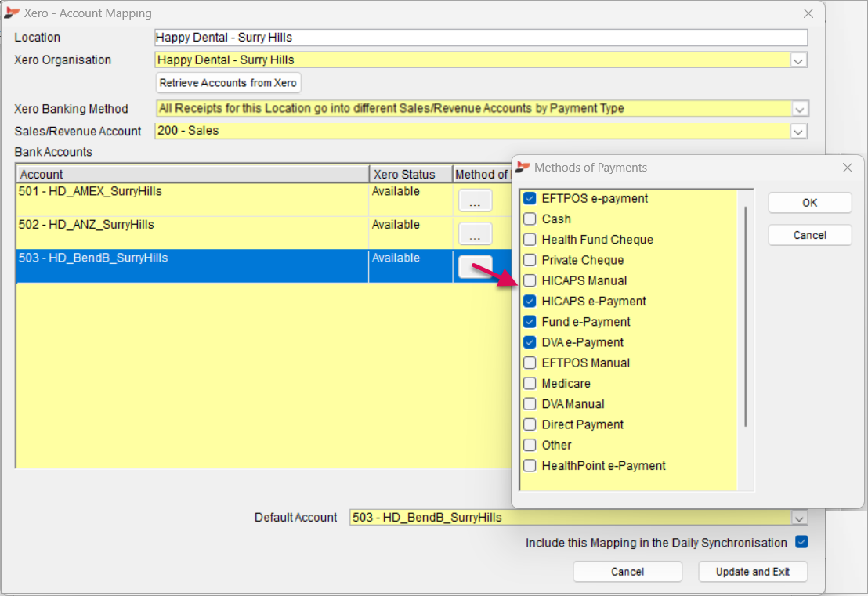This screenshot has width=868, height=596.
Task: Click Retrieve Accounts from Xero button
Action: pos(228,83)
